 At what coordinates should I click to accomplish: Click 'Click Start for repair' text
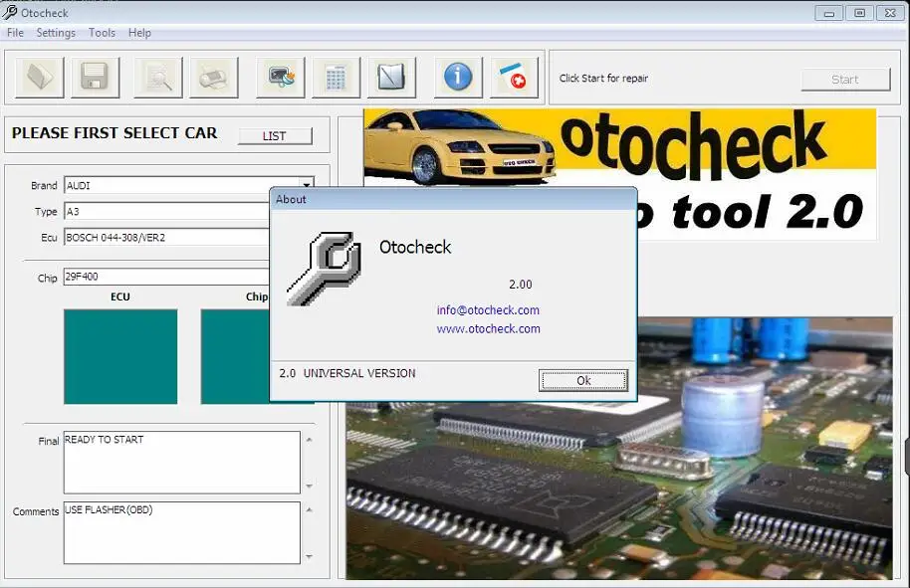point(603,78)
